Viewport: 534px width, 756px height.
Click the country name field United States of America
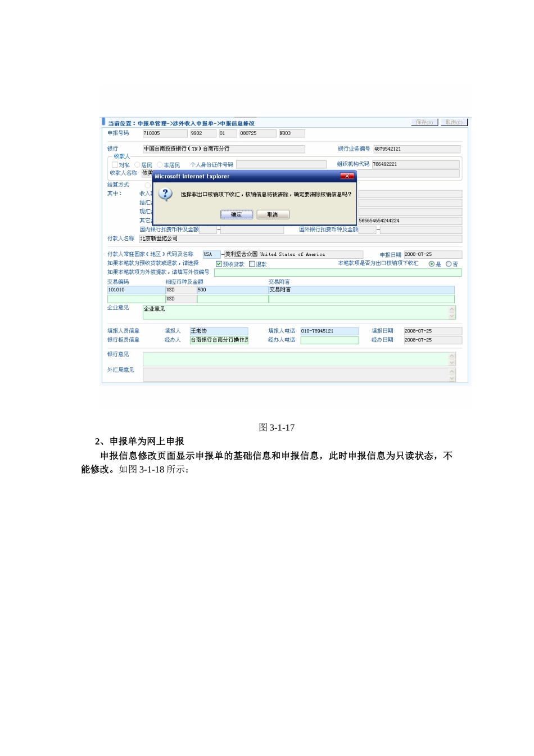click(293, 255)
